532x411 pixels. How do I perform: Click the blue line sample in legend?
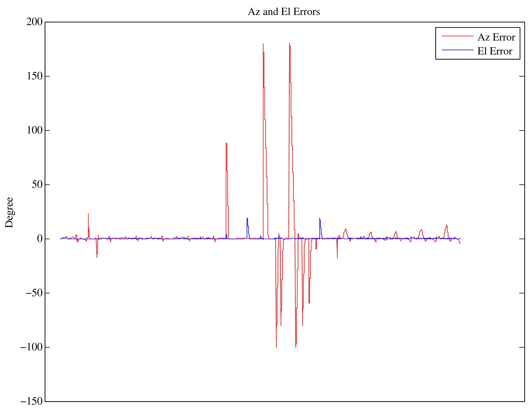[x=457, y=50]
